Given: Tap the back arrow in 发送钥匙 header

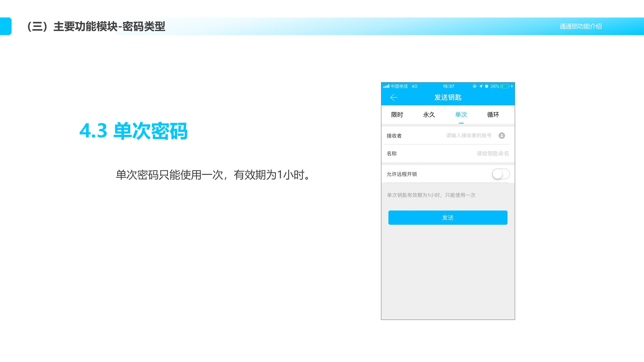Looking at the screenshot, I should (394, 97).
